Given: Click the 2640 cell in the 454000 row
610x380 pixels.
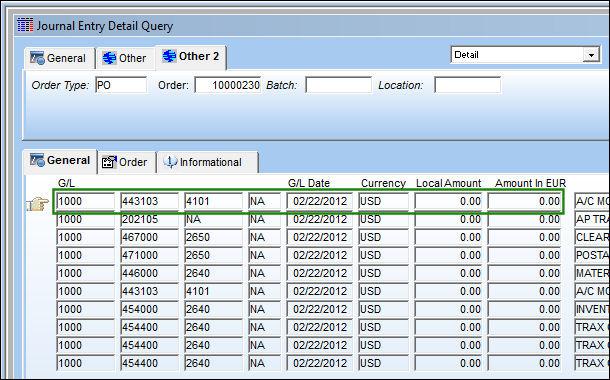Looking at the screenshot, I should 213,309.
